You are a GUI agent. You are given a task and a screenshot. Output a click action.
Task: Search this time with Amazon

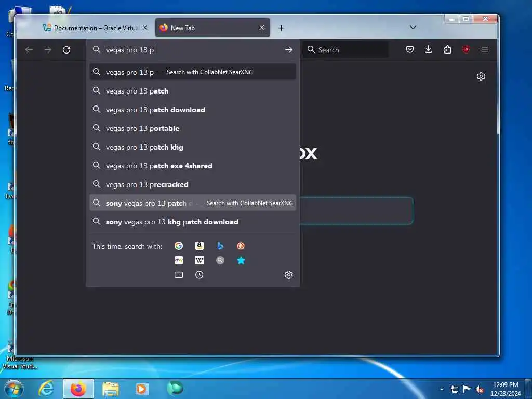pyautogui.click(x=199, y=246)
